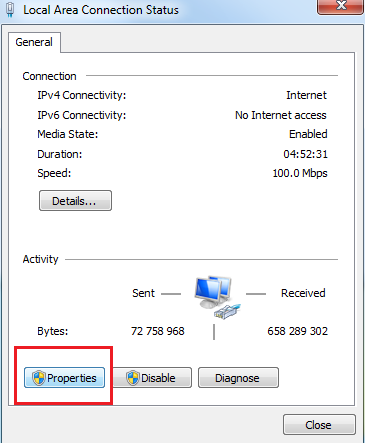Click the Media State label

point(68,134)
